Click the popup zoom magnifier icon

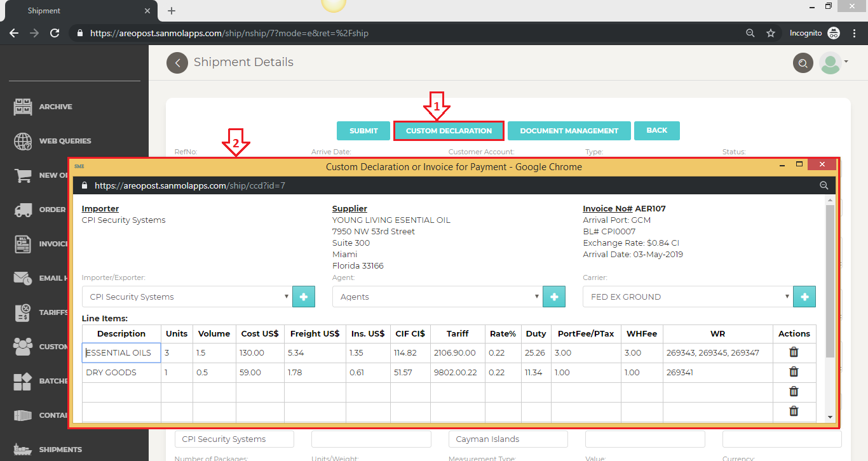[x=824, y=185]
